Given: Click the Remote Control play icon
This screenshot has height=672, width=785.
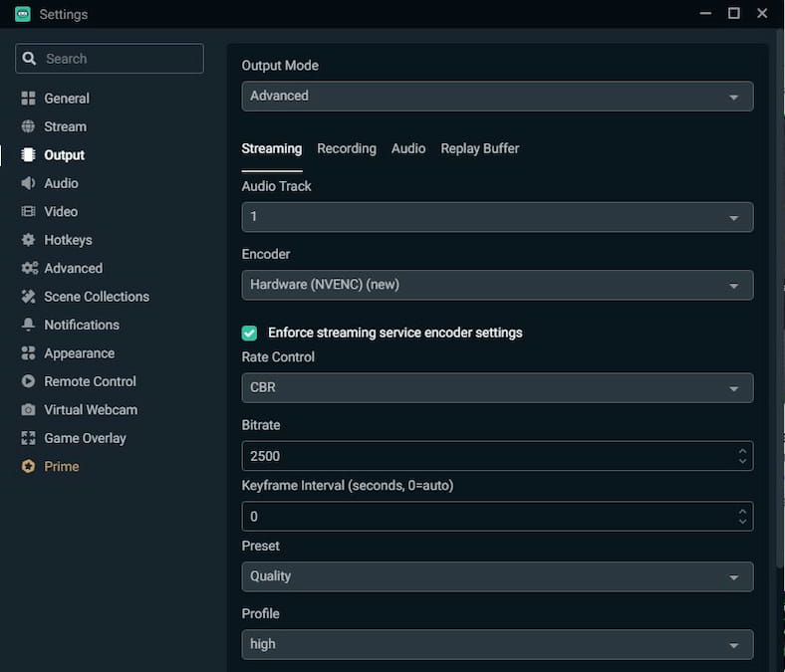Looking at the screenshot, I should pyautogui.click(x=28, y=381).
